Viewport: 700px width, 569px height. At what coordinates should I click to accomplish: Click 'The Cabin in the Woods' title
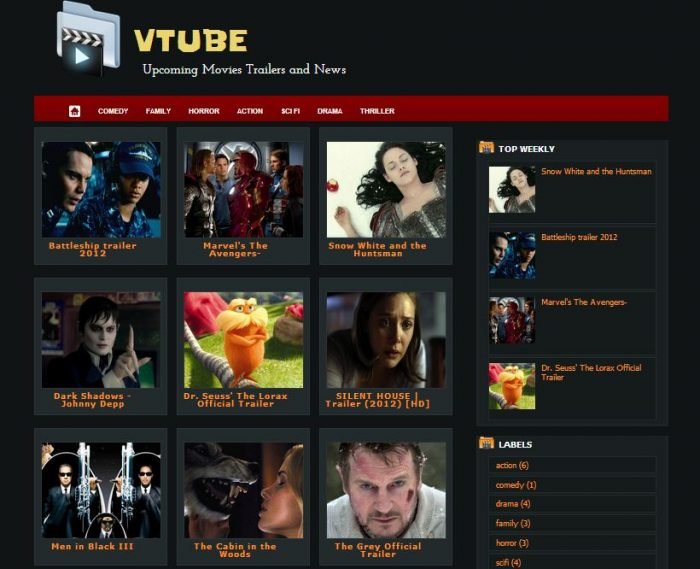[235, 550]
